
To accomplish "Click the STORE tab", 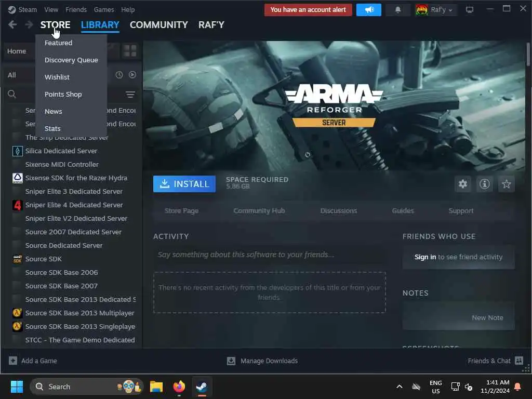I will [x=55, y=25].
